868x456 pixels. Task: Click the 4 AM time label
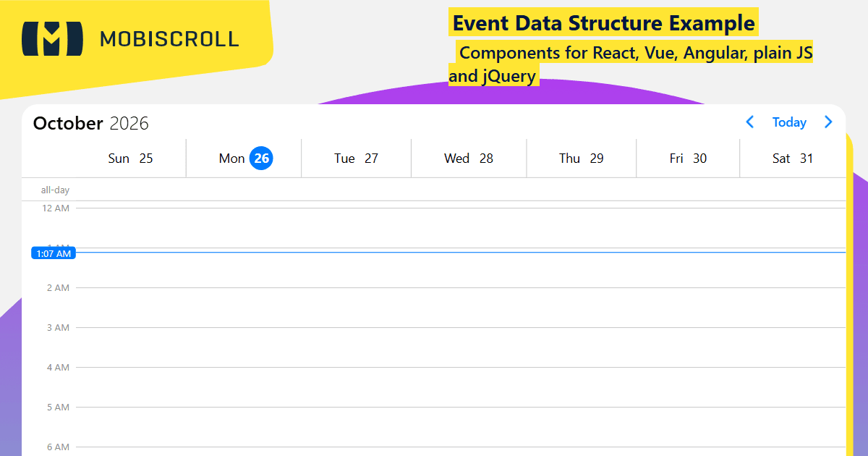click(x=58, y=367)
